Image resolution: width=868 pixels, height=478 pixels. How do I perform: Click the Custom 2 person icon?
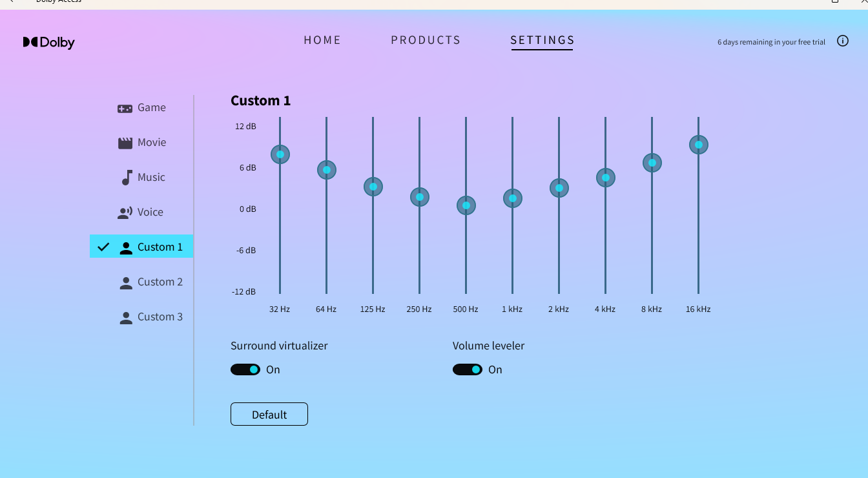click(126, 282)
